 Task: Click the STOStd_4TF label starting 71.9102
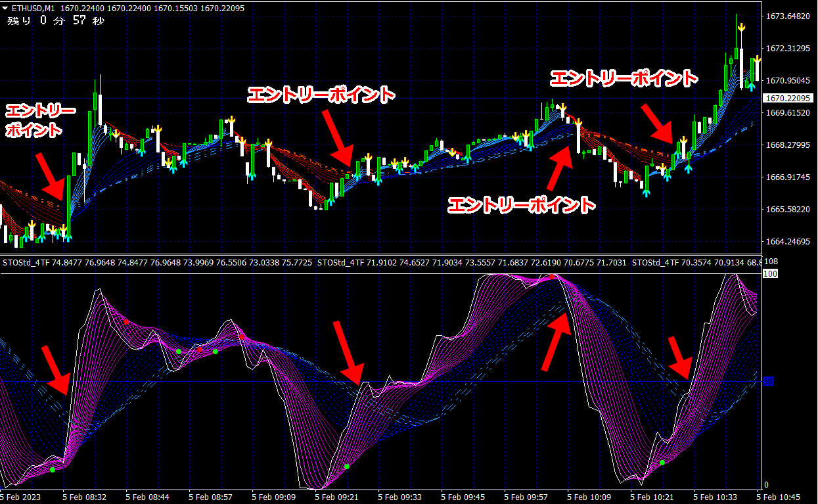coord(472,262)
